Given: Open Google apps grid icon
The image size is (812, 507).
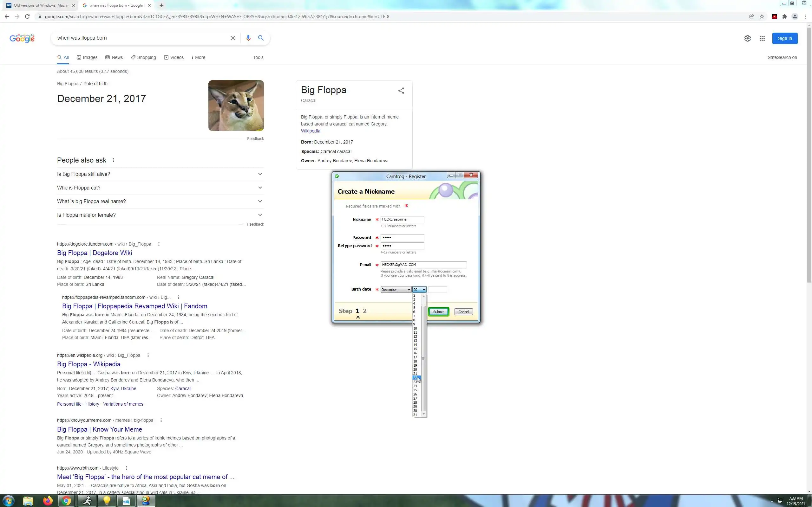Looking at the screenshot, I should 762,38.
